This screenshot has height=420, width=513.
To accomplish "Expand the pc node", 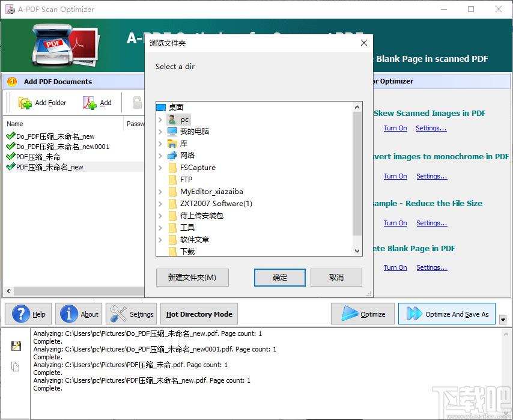I will tap(160, 120).
